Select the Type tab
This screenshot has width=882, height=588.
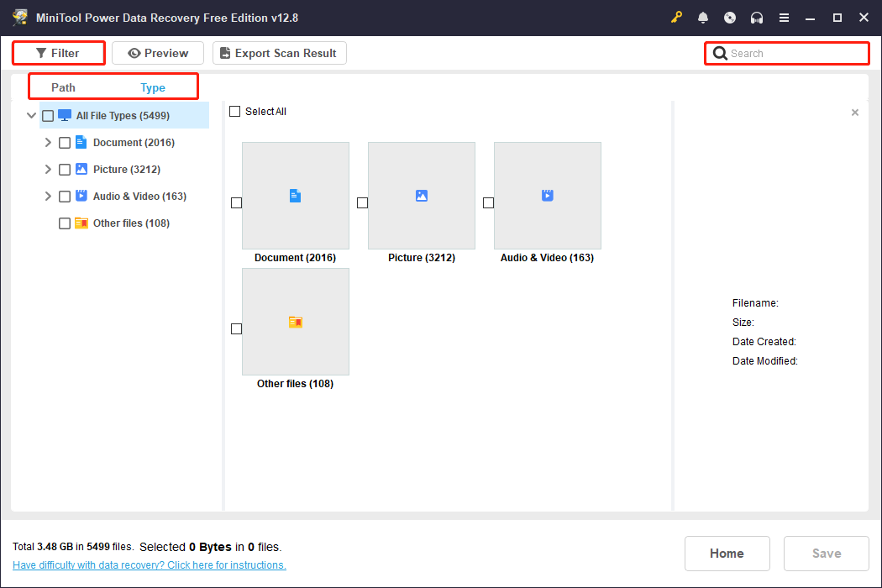[153, 87]
